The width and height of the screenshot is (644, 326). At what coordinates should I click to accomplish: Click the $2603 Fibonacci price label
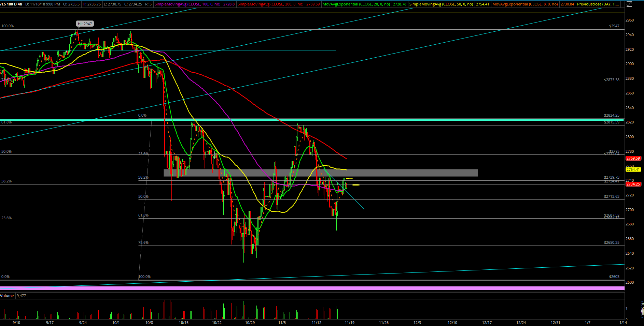(x=614, y=277)
